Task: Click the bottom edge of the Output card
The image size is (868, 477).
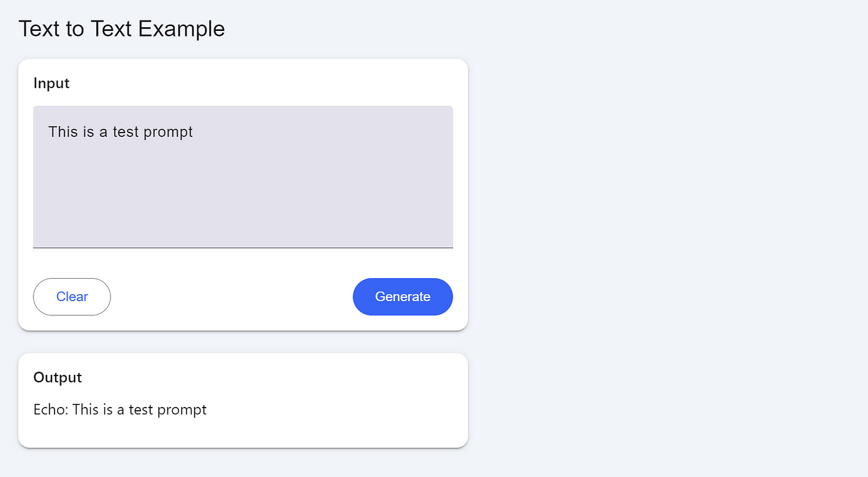Action: coord(243,447)
